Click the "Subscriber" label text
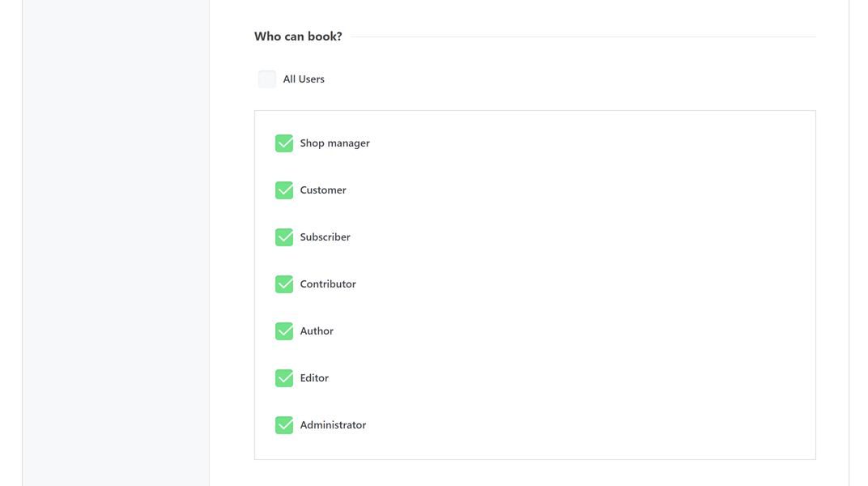Image resolution: width=868 pixels, height=486 pixels. (325, 237)
